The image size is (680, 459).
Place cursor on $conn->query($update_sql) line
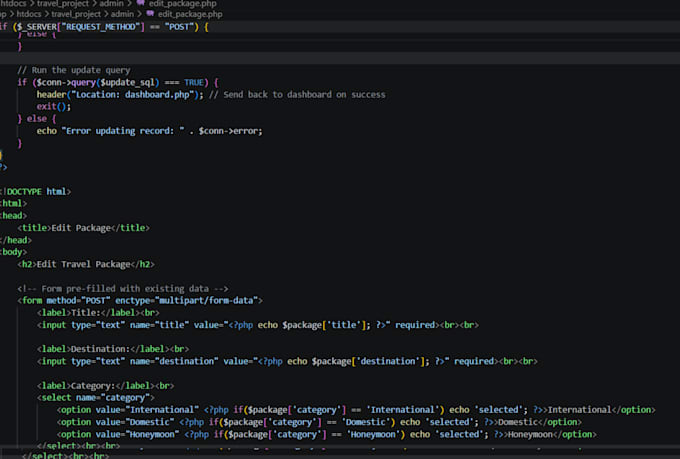(x=118, y=82)
